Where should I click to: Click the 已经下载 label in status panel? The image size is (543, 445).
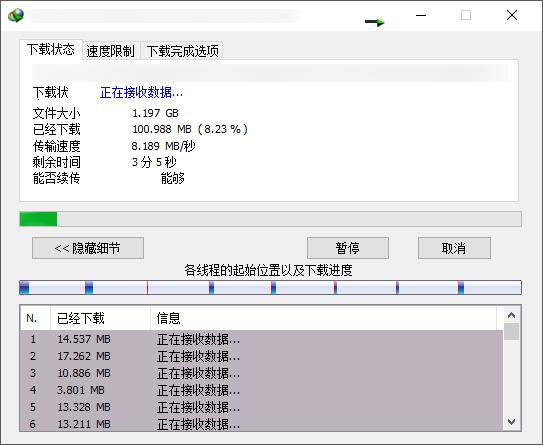pyautogui.click(x=56, y=130)
